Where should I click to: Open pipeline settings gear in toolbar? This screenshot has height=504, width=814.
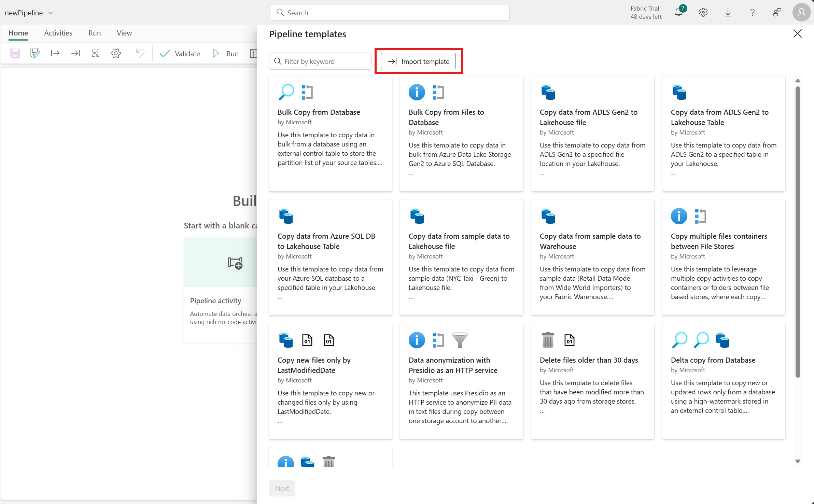116,53
